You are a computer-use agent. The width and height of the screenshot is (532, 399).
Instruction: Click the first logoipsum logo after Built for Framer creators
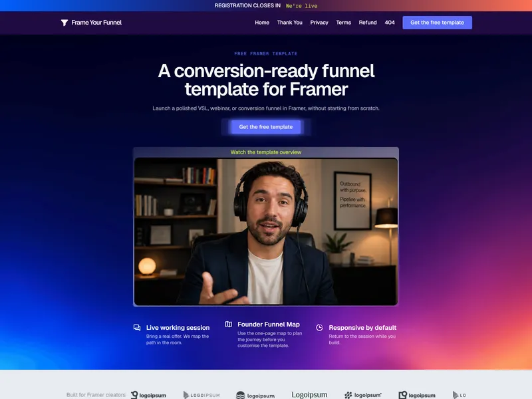pos(148,395)
